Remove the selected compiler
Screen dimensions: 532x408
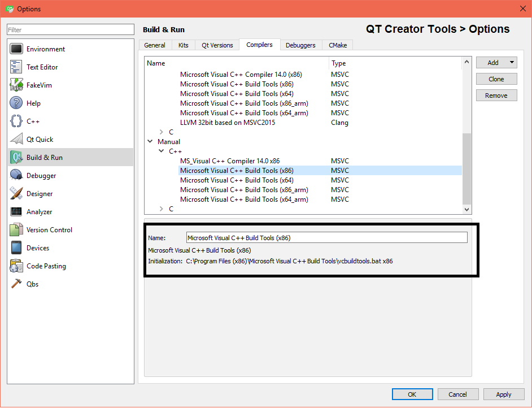tap(496, 96)
